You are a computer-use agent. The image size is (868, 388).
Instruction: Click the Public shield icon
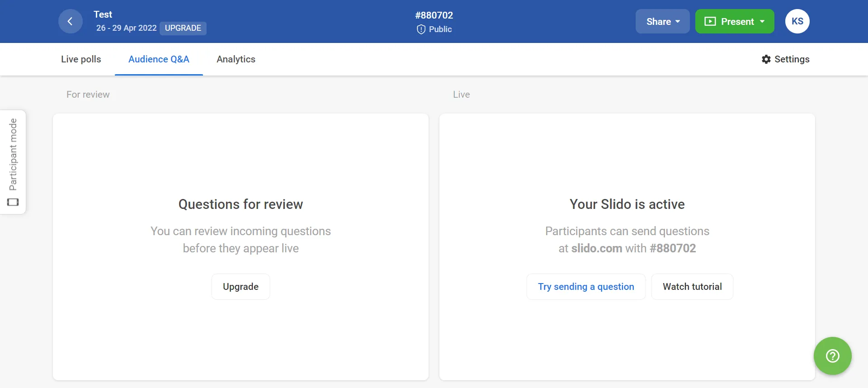[x=421, y=29]
